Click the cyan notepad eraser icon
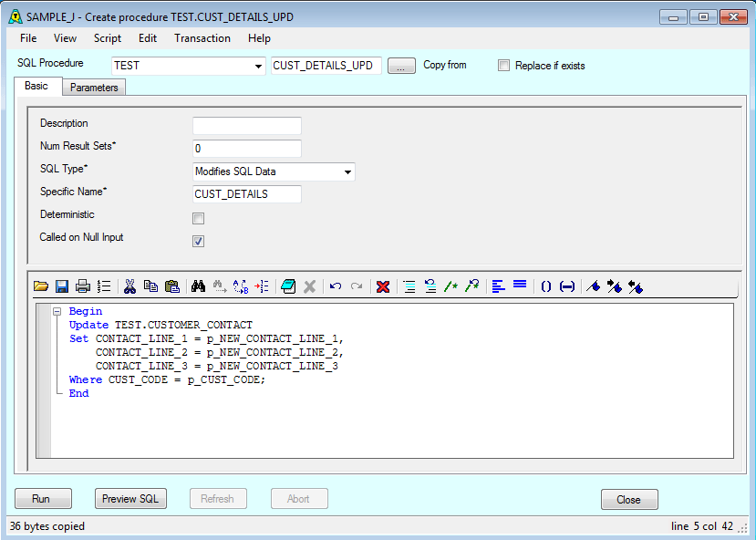Viewport: 756px width, 540px height. (288, 286)
